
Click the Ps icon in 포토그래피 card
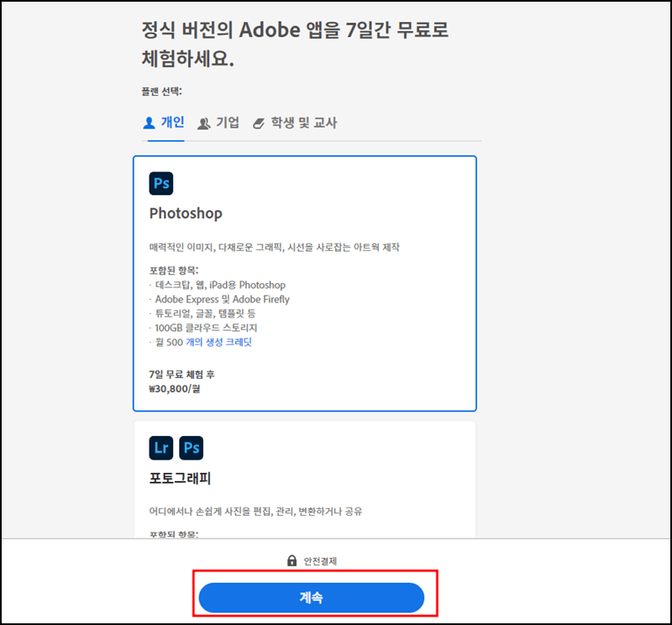[x=192, y=448]
